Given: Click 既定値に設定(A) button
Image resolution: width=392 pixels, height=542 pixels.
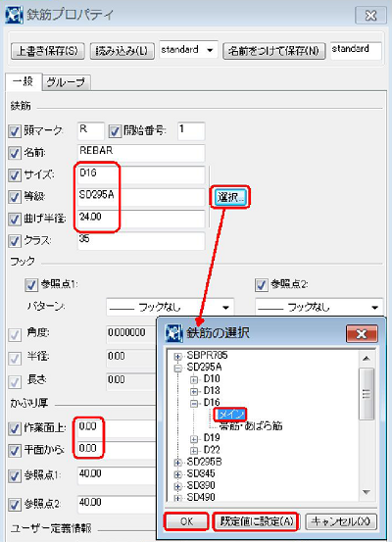Looking at the screenshot, I should tap(256, 521).
